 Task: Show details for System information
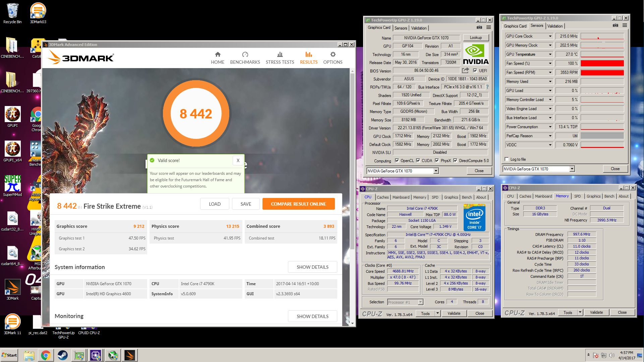coord(312,267)
